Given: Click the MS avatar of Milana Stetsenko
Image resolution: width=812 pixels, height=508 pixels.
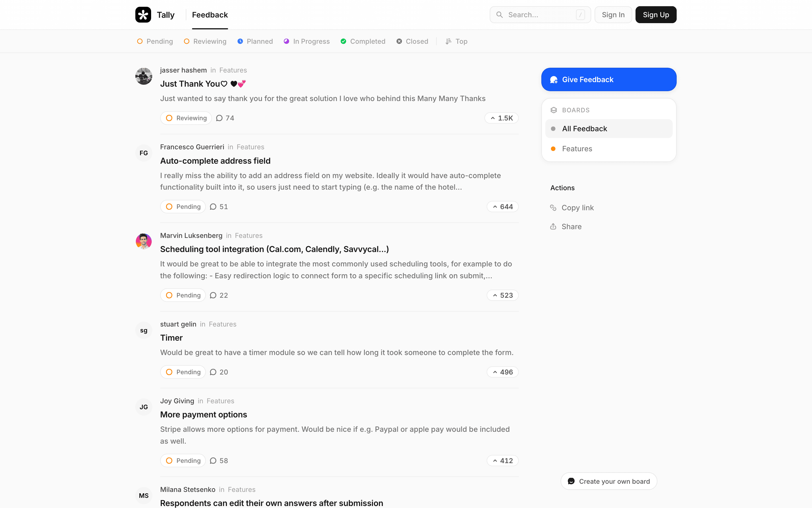Looking at the screenshot, I should click(144, 496).
